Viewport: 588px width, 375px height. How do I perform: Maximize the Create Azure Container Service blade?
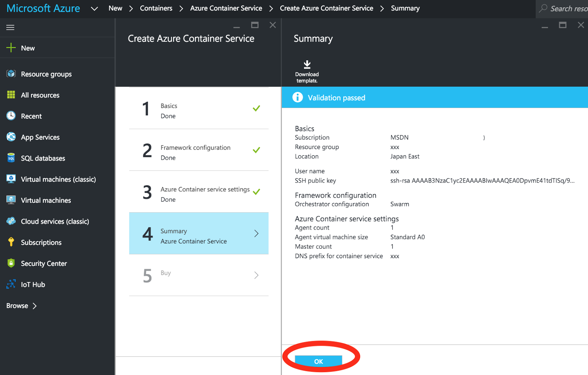point(255,25)
